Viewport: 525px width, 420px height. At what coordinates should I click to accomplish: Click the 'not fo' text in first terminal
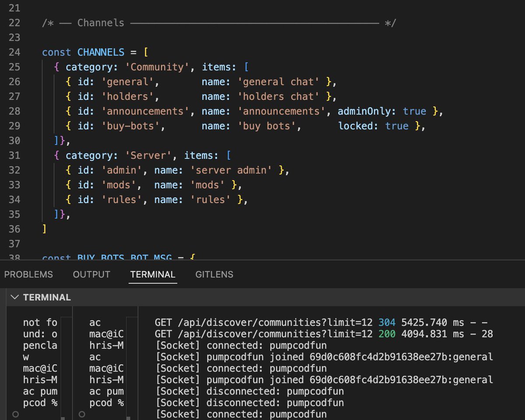[x=40, y=322]
